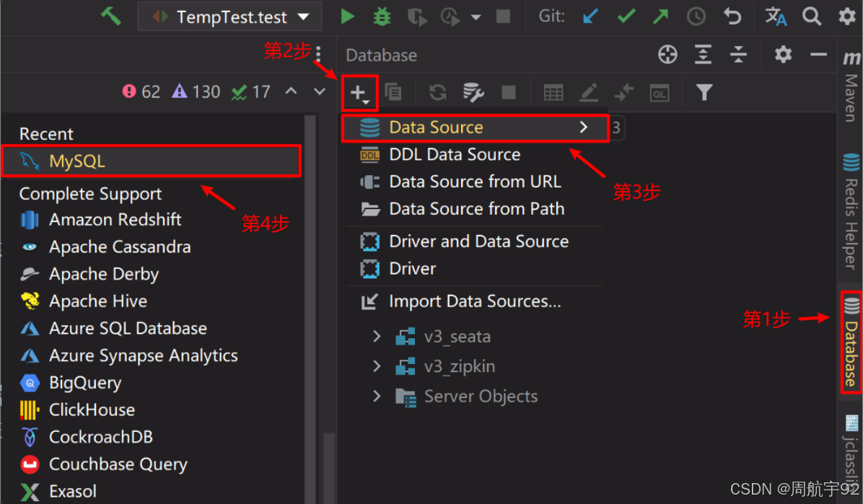Open the profiler dropdown arrow
This screenshot has width=863, height=504.
tap(476, 17)
